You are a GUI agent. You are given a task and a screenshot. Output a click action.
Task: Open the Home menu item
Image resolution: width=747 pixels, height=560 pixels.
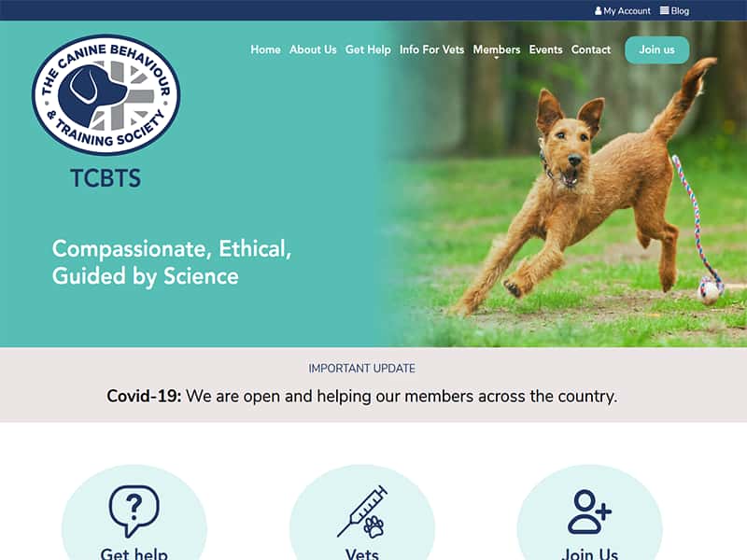tap(265, 49)
